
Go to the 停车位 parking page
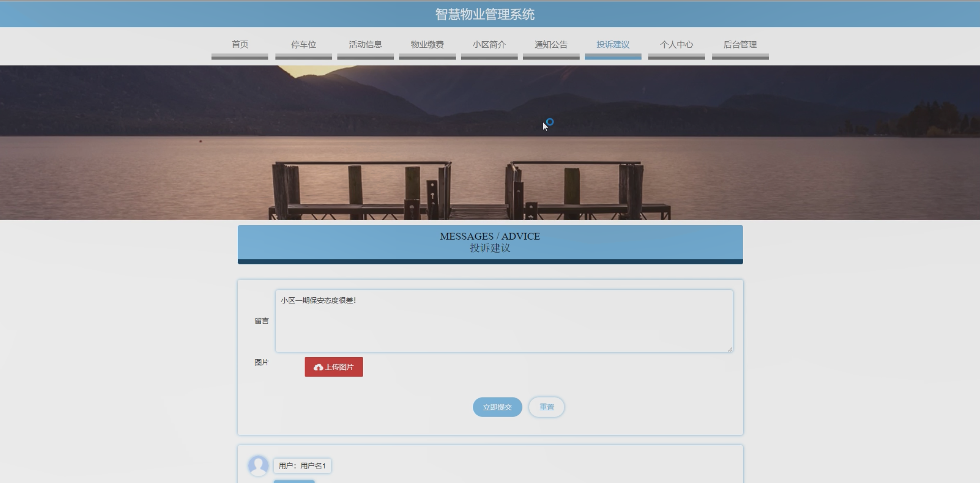coord(303,45)
